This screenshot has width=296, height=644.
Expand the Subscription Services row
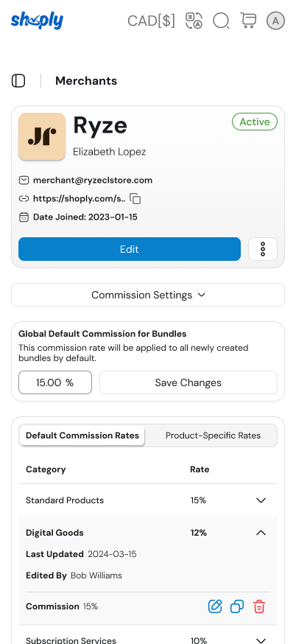[261, 640]
